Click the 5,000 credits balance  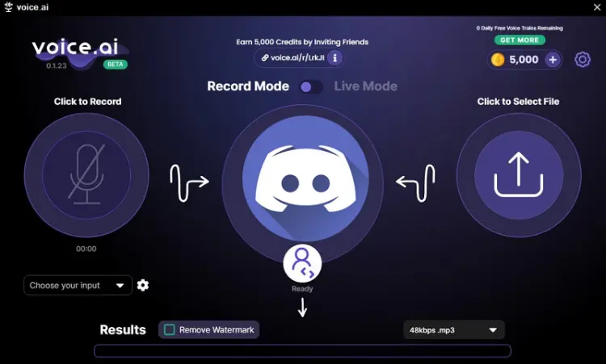tap(524, 60)
